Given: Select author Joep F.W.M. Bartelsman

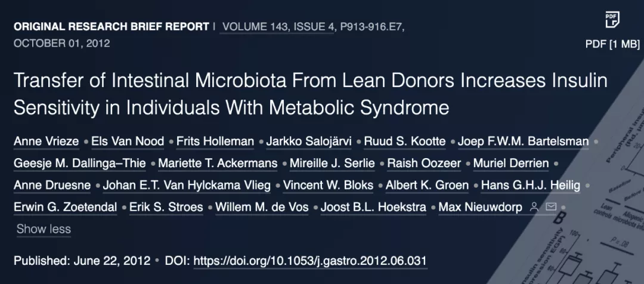Looking at the screenshot, I should (523, 141).
